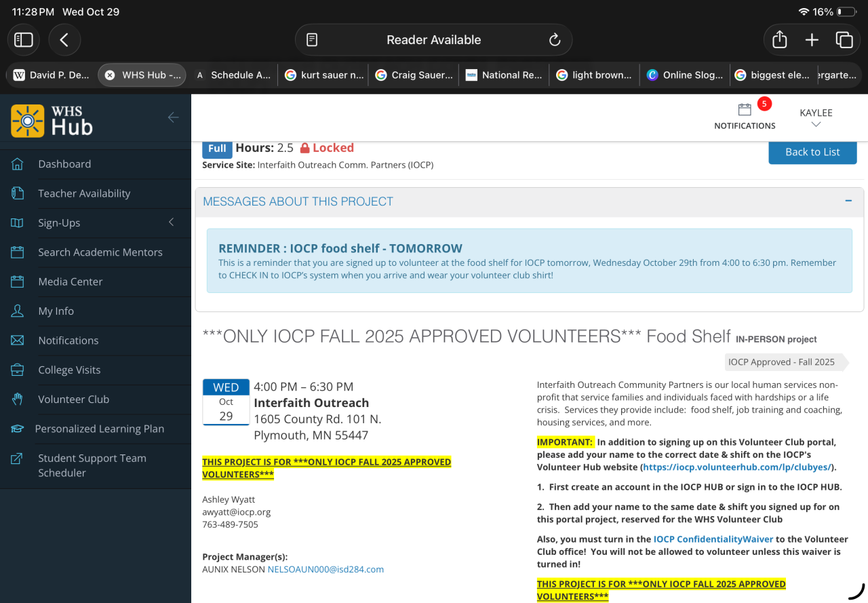868x603 pixels.
Task: Add a new tab with plus icon
Action: click(812, 40)
